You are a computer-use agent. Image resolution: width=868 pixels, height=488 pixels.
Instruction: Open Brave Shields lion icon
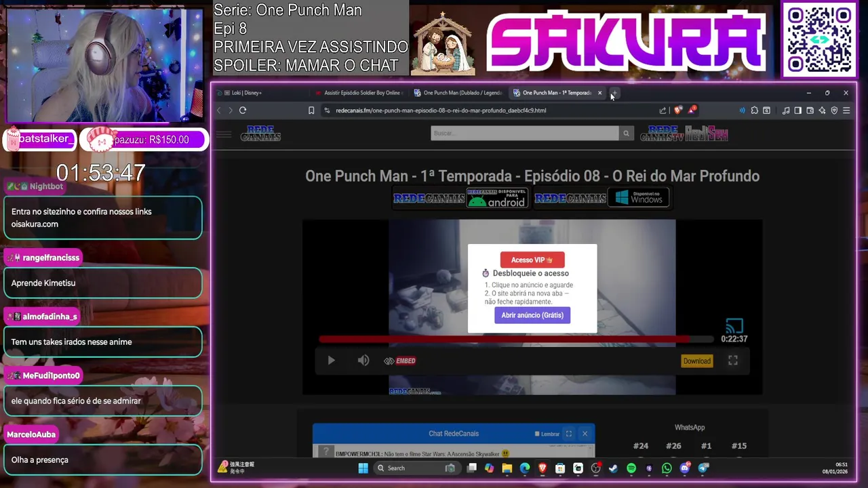point(677,110)
